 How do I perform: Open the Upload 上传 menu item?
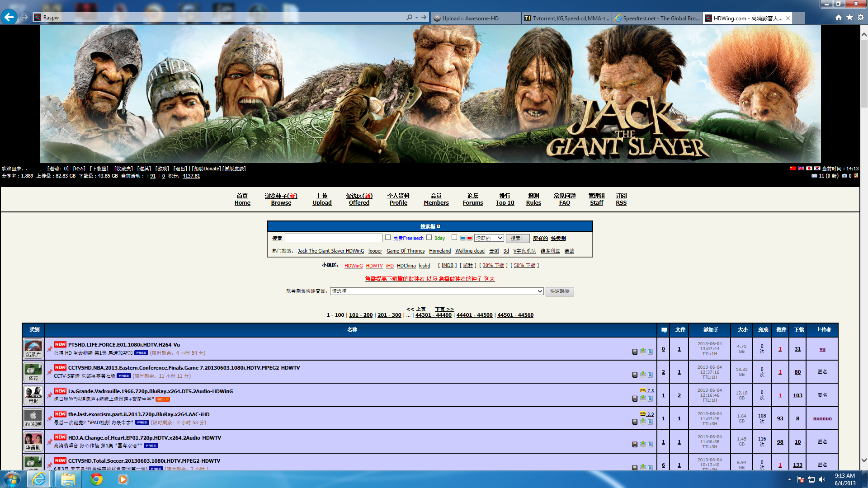pos(322,199)
